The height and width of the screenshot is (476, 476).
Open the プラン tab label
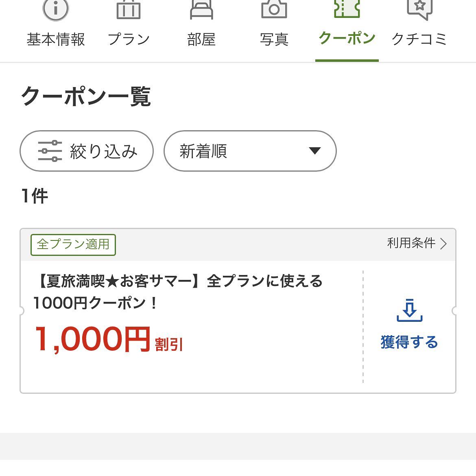pos(129,39)
